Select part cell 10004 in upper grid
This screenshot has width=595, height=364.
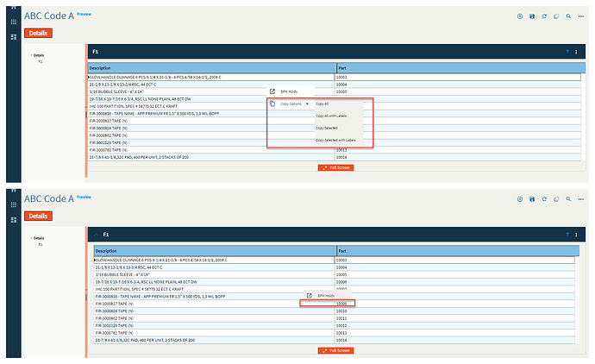(x=458, y=85)
